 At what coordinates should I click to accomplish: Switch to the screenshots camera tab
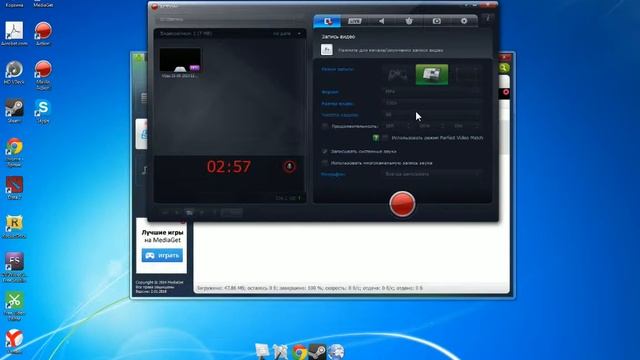[x=436, y=21]
